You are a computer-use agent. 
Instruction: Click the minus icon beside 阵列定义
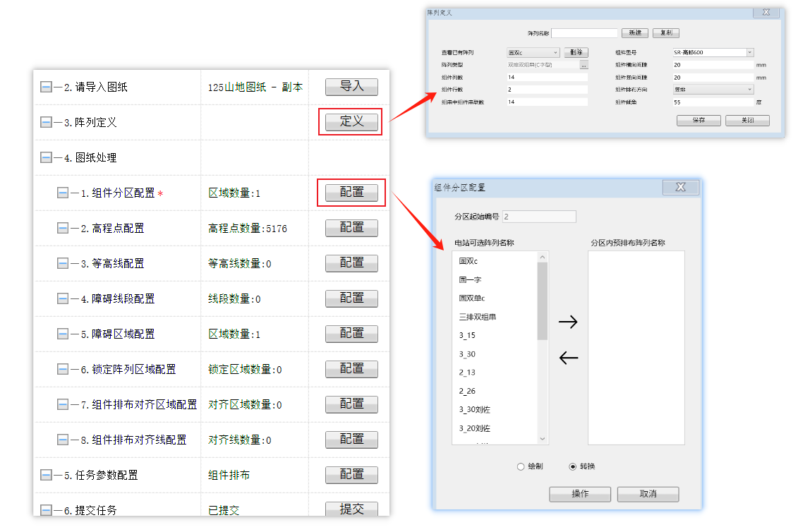coord(46,123)
